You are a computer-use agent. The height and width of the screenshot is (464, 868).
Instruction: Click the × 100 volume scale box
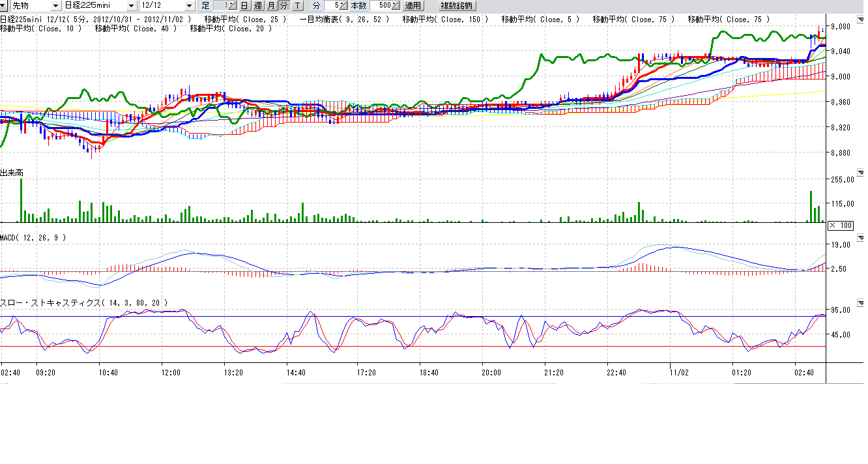pos(840,225)
